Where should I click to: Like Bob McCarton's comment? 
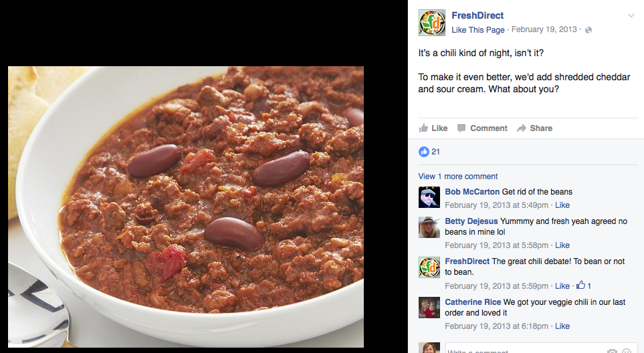(562, 205)
